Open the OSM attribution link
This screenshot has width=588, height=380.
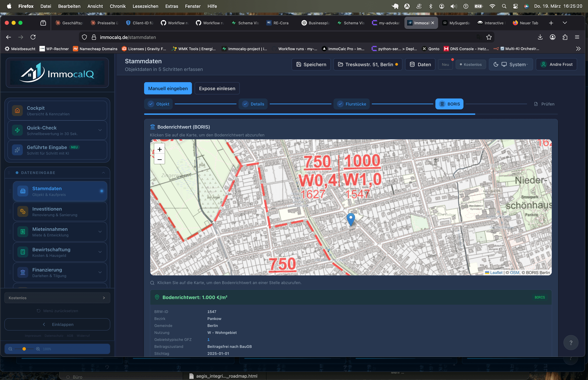pyautogui.click(x=514, y=272)
